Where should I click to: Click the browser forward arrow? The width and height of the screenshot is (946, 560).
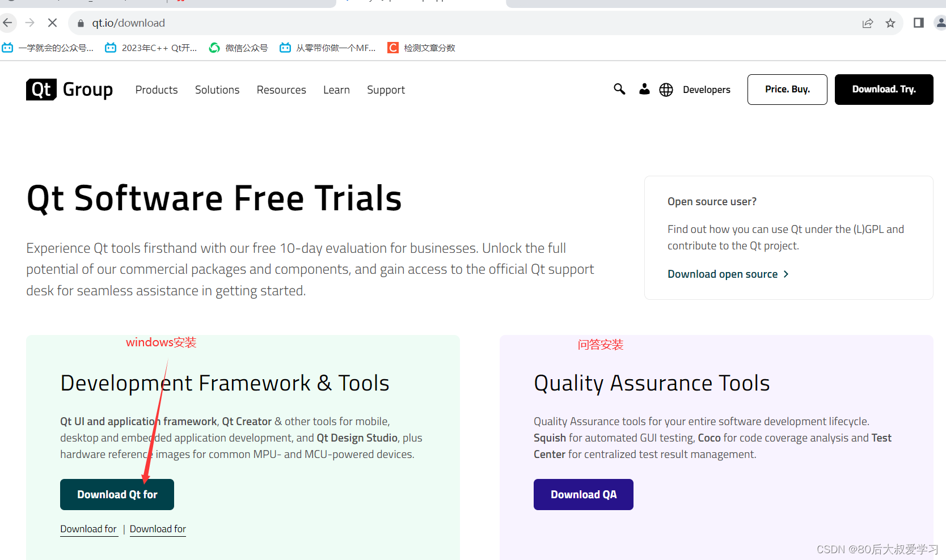tap(30, 23)
